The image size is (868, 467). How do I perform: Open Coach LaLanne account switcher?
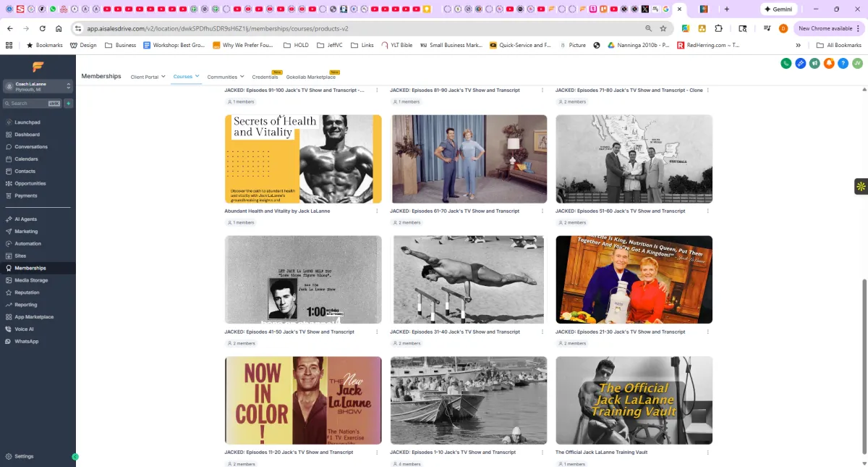pos(38,86)
